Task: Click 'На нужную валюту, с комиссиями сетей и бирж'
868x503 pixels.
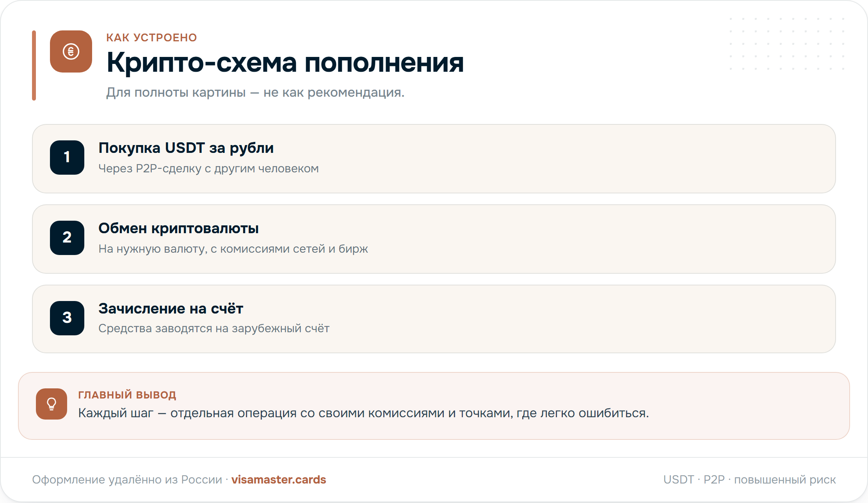Action: 233,249
